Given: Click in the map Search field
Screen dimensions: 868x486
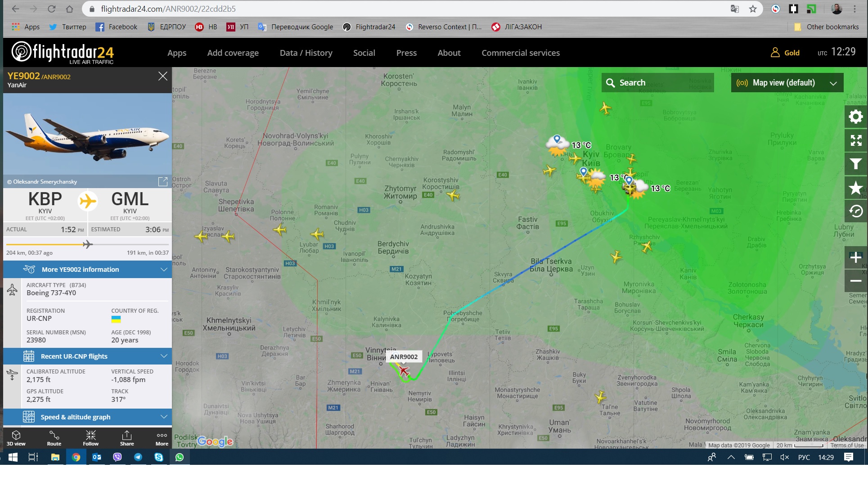Looking at the screenshot, I should (x=657, y=83).
